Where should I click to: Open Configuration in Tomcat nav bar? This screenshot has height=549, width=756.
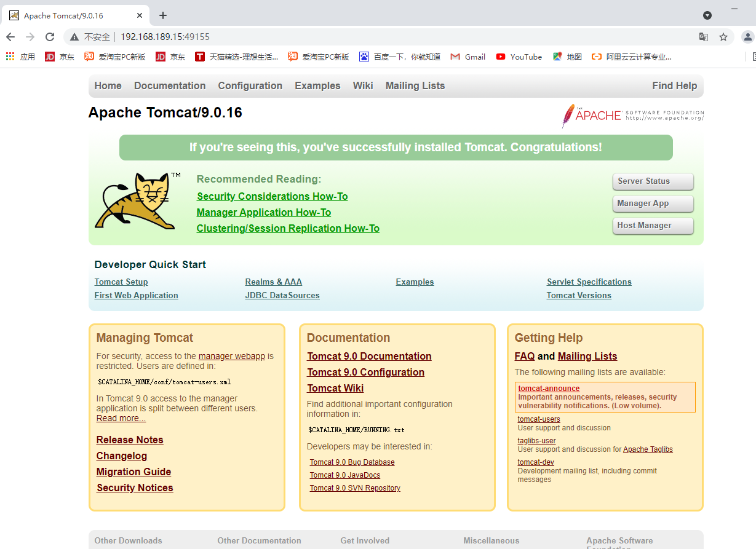250,86
